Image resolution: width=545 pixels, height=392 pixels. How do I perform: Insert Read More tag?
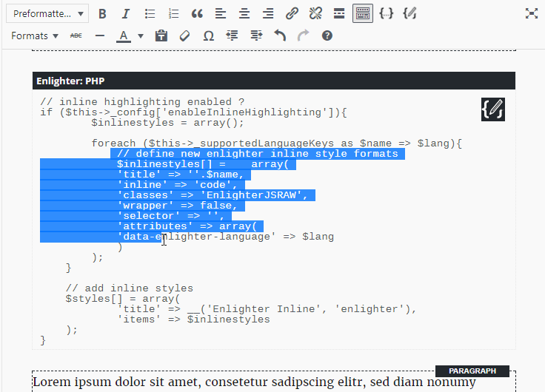click(339, 14)
